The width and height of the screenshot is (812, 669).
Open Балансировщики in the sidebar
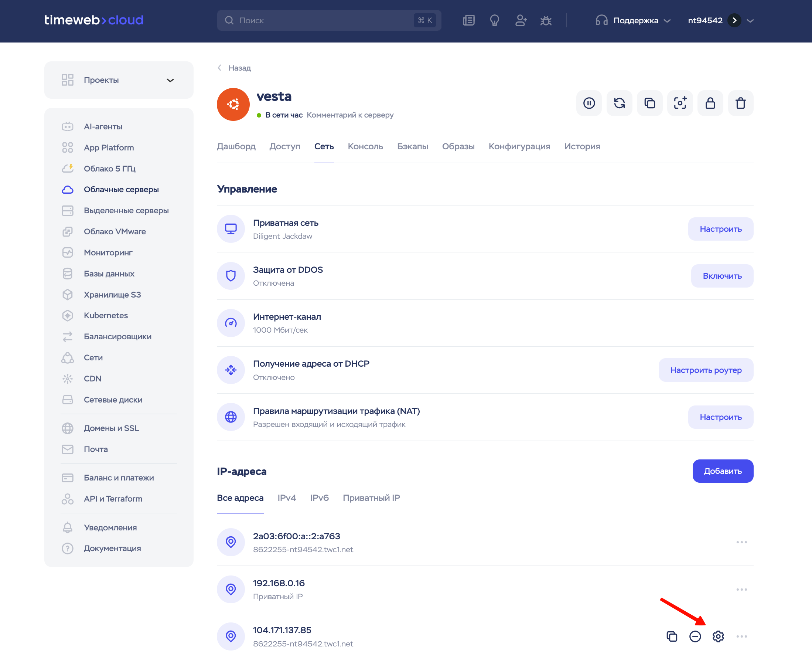click(119, 336)
